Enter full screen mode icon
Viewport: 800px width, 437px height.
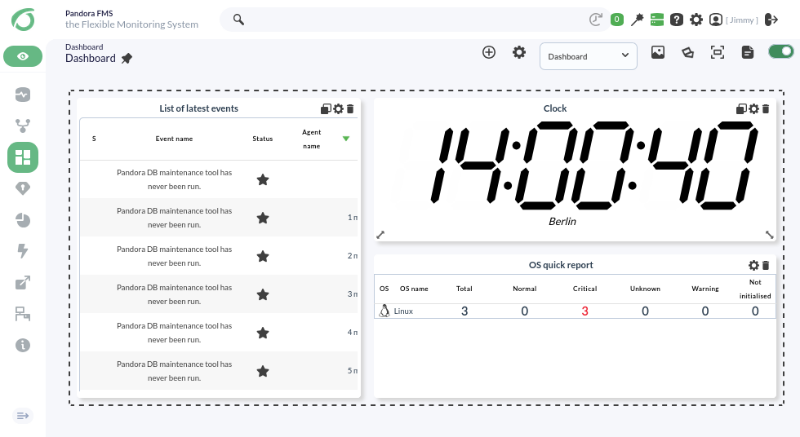point(717,52)
